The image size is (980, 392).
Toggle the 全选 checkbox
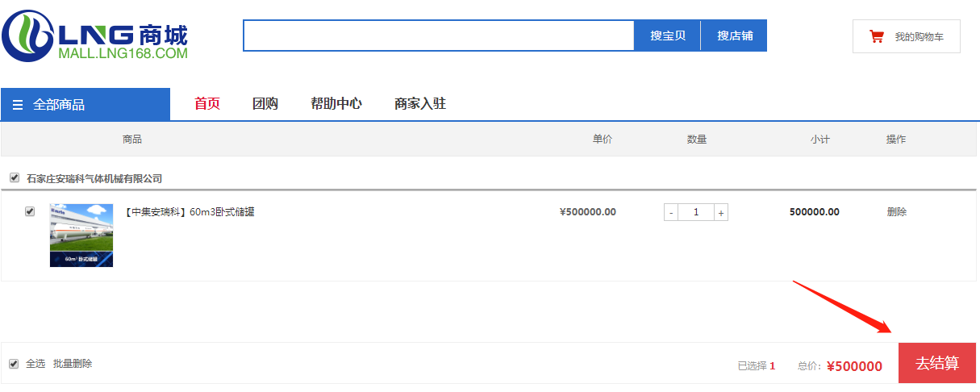pos(14,364)
